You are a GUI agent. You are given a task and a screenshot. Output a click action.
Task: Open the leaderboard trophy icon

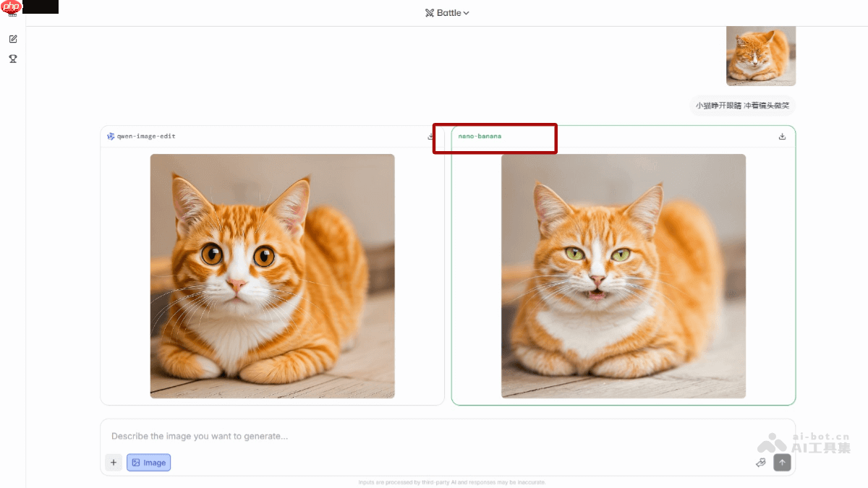(13, 59)
